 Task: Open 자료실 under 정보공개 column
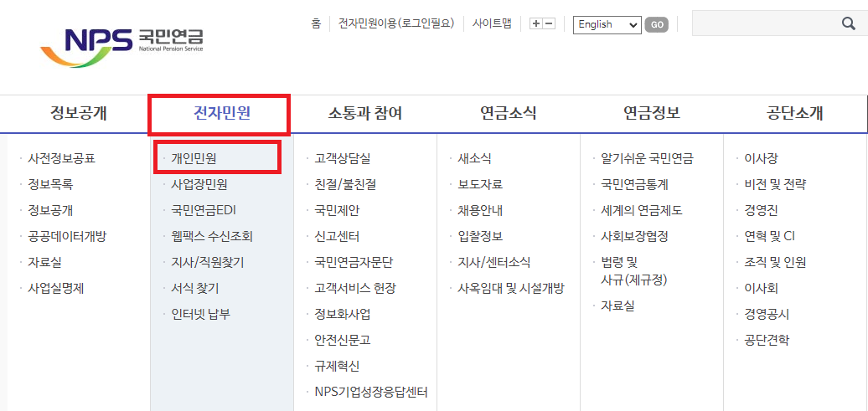click(45, 262)
